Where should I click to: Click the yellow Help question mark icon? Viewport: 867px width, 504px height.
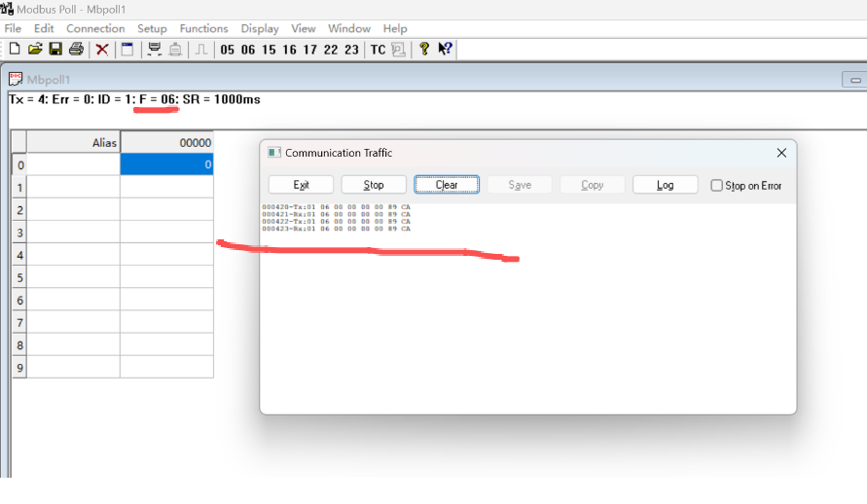tap(424, 49)
